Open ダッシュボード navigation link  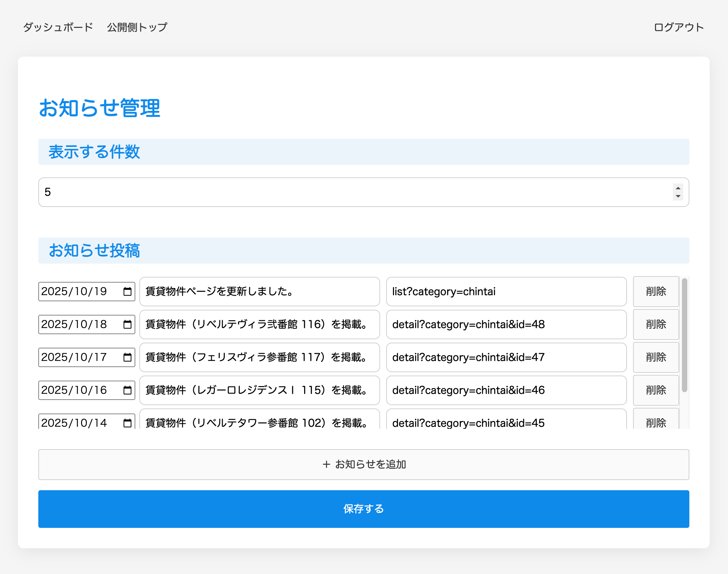[58, 27]
